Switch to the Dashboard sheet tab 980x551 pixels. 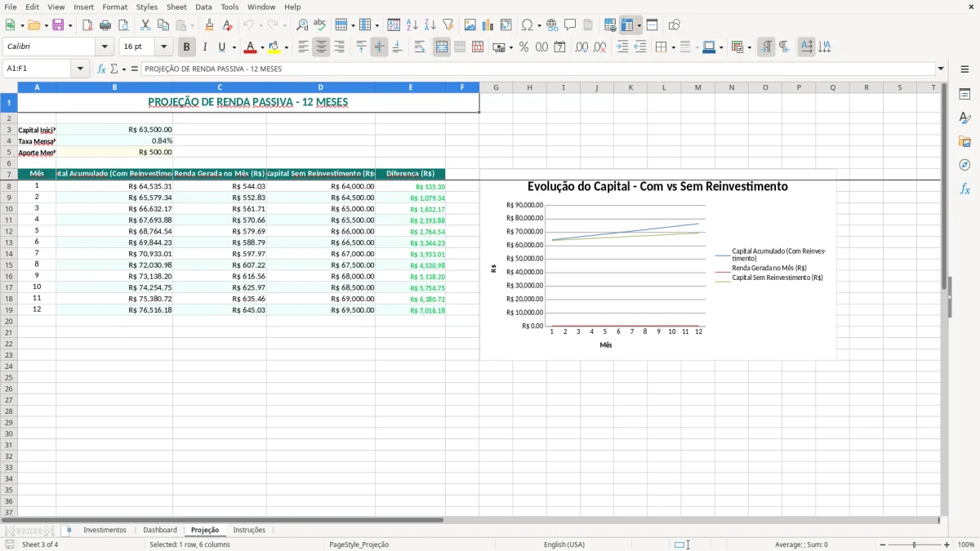click(x=160, y=530)
